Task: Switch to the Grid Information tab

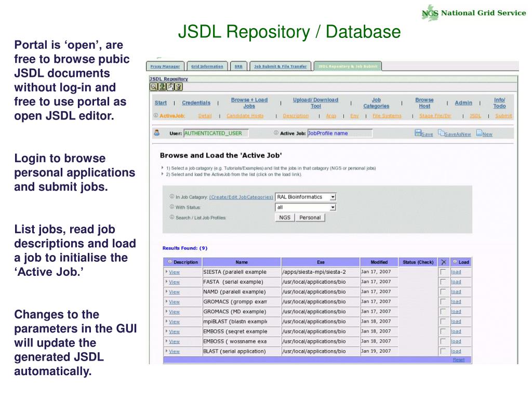Action: pos(207,66)
